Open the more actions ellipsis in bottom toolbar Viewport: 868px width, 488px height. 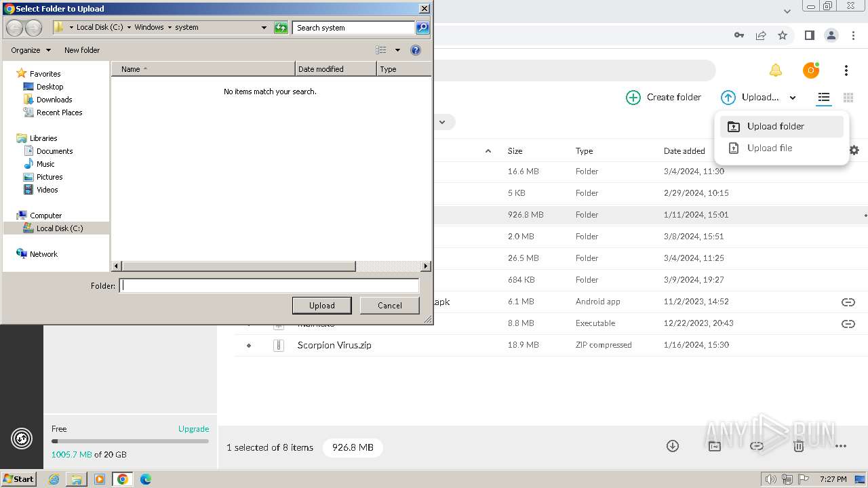tap(841, 446)
